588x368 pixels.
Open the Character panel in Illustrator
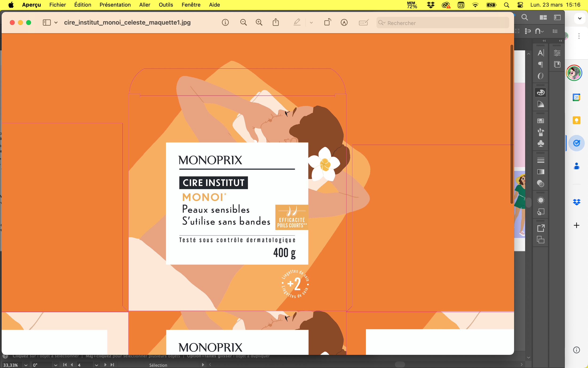540,53
